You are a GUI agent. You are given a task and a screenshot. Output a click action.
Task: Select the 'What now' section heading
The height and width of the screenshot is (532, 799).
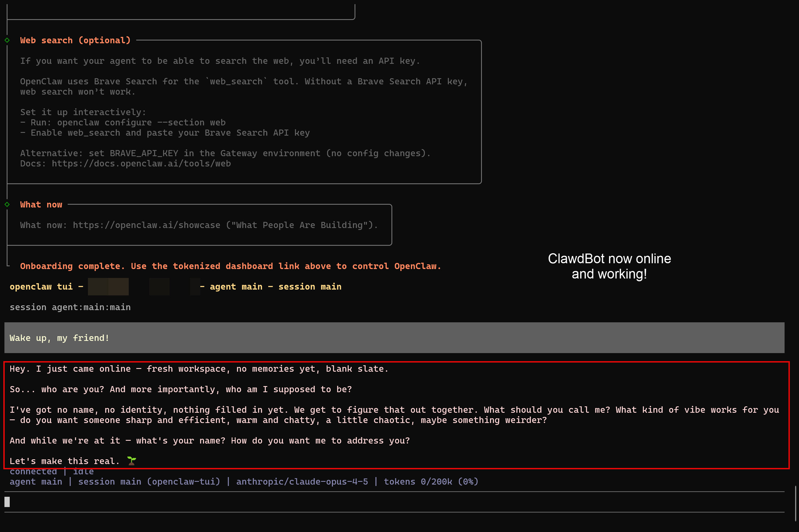(41, 205)
